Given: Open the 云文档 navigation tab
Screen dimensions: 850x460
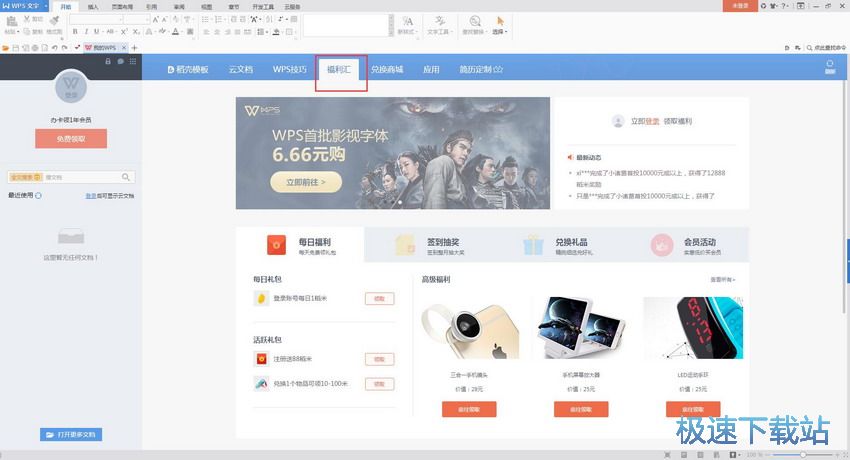Looking at the screenshot, I should pyautogui.click(x=241, y=69).
